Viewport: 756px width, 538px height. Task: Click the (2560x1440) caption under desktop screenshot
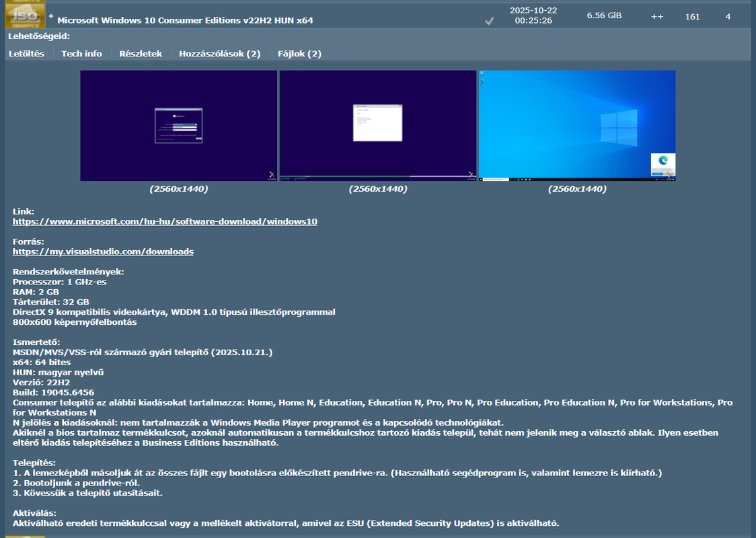[577, 189]
